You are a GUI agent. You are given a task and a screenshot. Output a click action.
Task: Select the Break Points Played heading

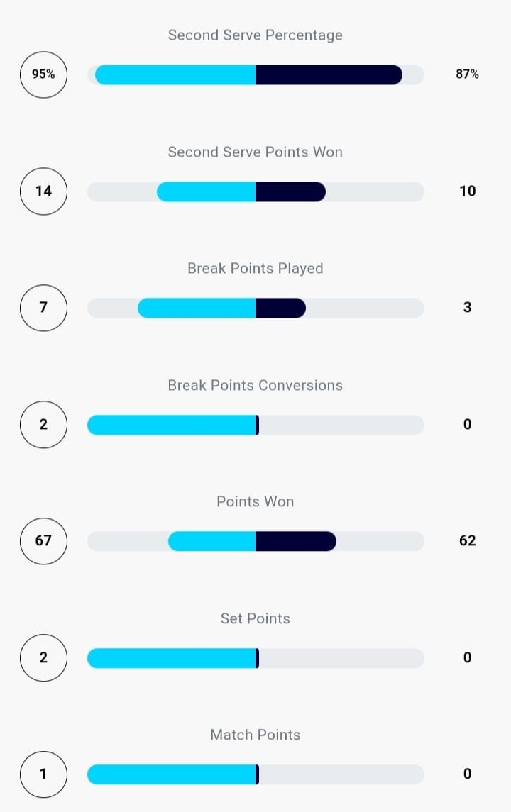[x=255, y=268]
